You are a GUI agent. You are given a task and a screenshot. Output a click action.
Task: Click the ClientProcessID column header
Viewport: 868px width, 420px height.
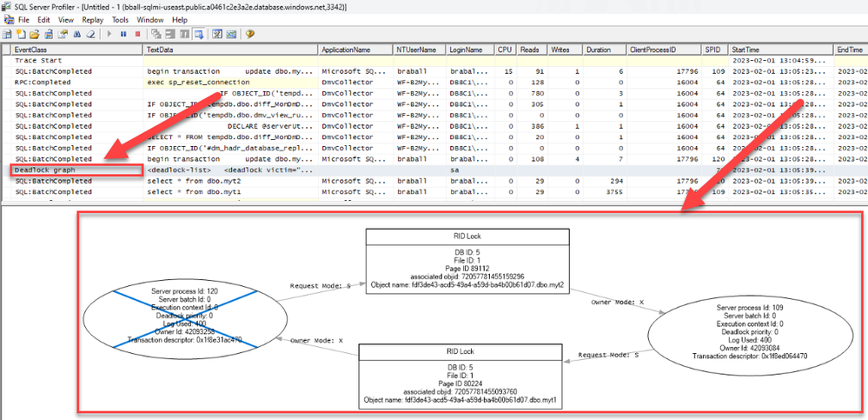coord(664,50)
